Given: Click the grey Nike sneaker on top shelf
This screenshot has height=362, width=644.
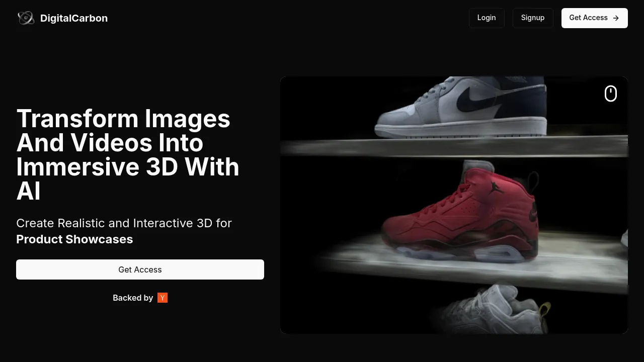Looking at the screenshot, I should [461, 107].
